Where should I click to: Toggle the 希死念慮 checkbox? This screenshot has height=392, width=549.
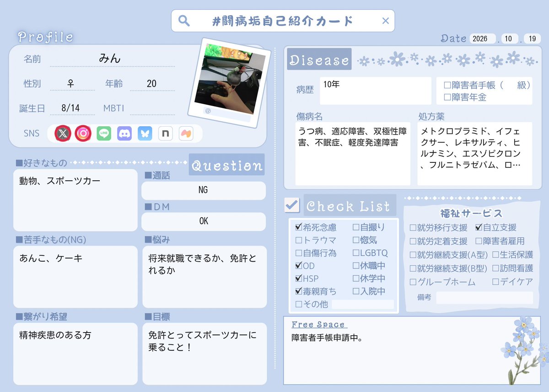coord(299,227)
